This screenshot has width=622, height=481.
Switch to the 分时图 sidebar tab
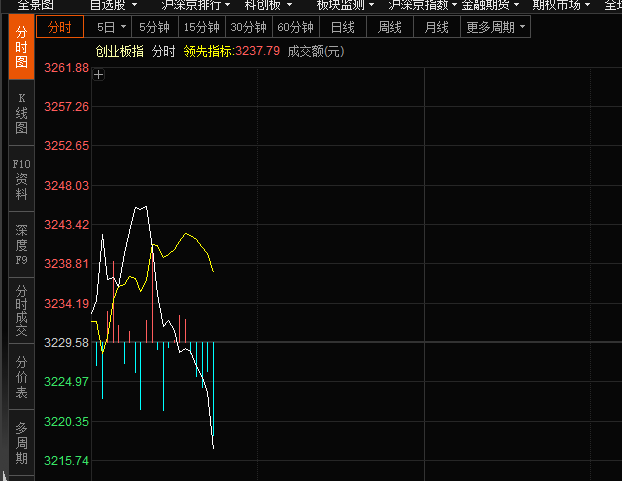pos(21,48)
